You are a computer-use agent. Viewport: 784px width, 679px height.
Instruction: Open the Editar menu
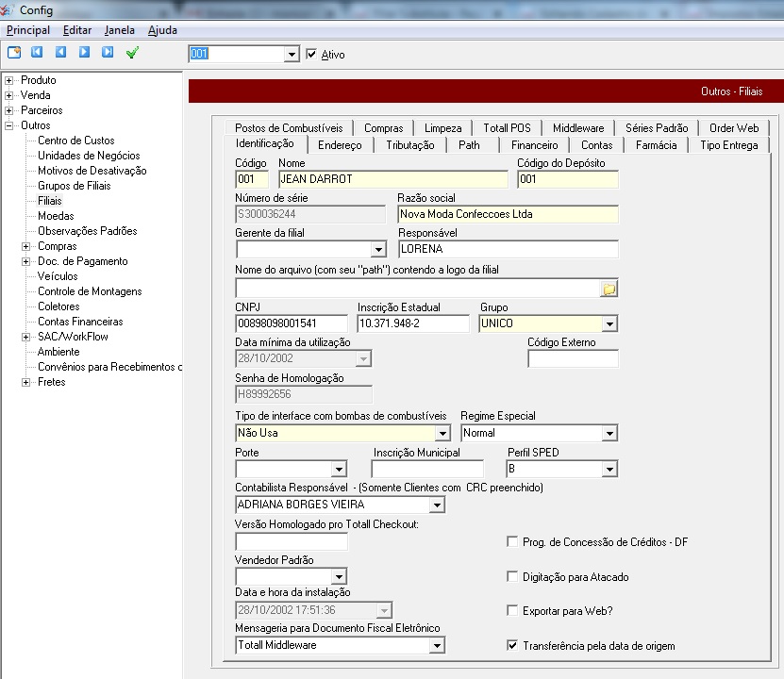tap(77, 30)
